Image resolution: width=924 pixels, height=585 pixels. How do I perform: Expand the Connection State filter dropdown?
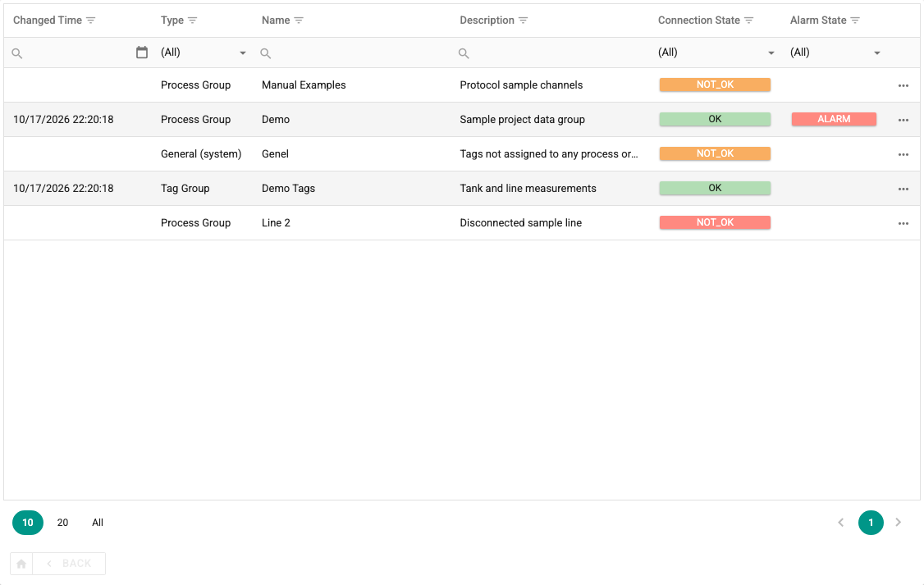771,53
